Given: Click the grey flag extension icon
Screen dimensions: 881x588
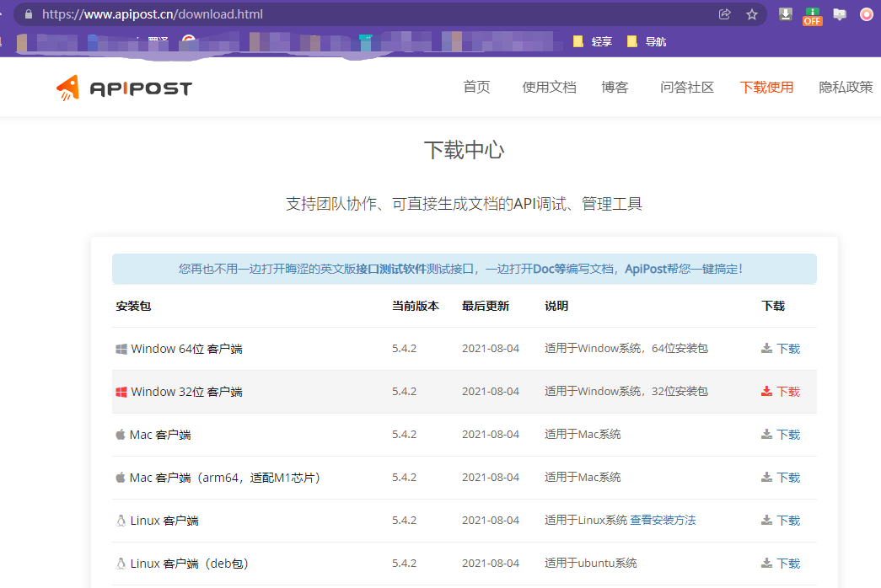Looking at the screenshot, I should coord(840,14).
